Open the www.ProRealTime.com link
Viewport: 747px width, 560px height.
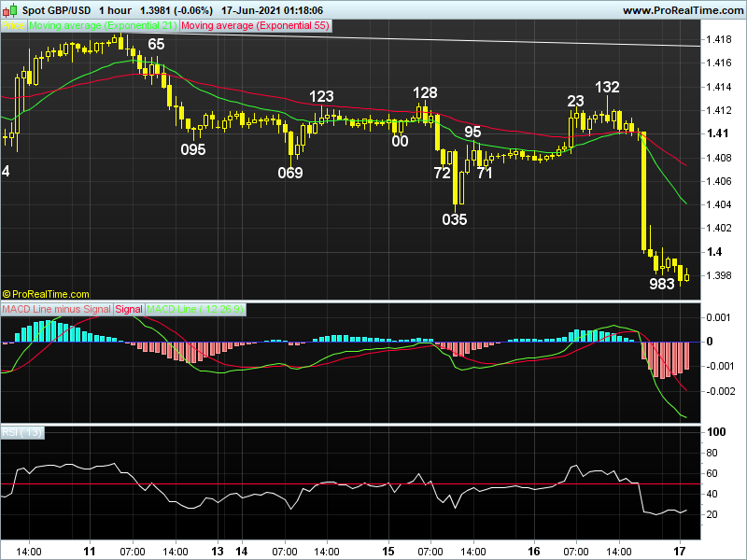click(x=683, y=10)
